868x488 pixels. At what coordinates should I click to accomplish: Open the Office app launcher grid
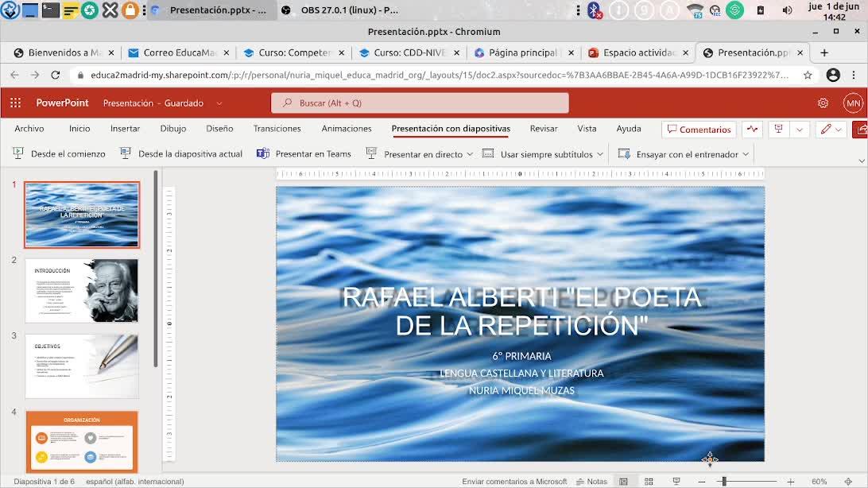[16, 103]
